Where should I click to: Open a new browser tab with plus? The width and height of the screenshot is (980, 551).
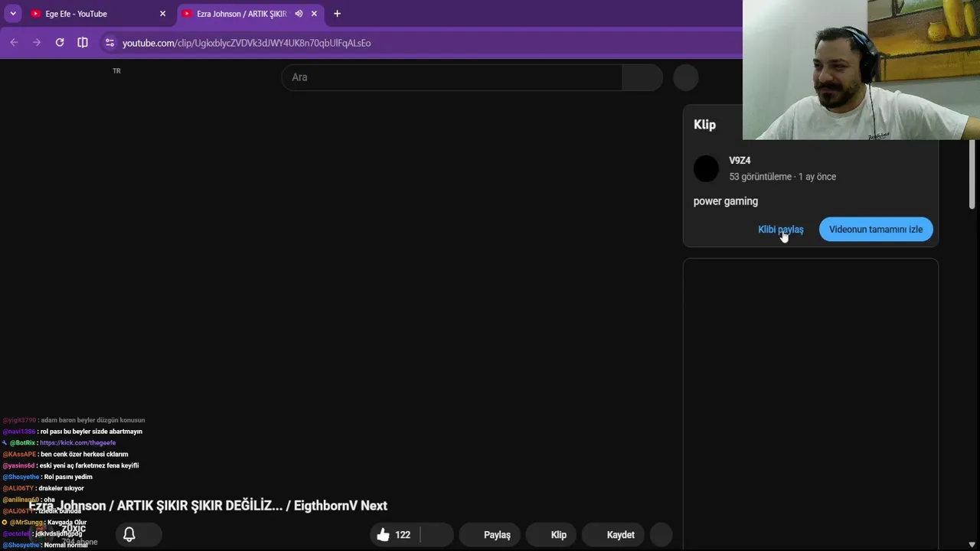coord(337,14)
